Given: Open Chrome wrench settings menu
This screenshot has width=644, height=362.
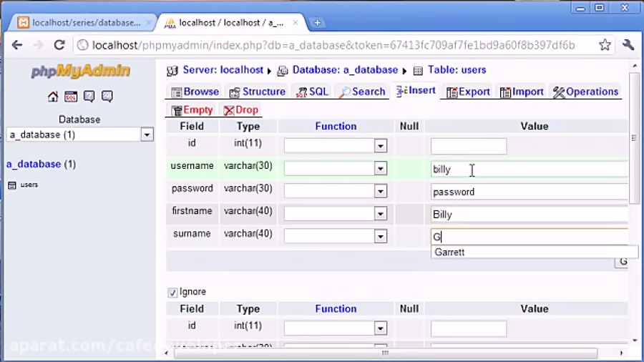Looking at the screenshot, I should (628, 45).
